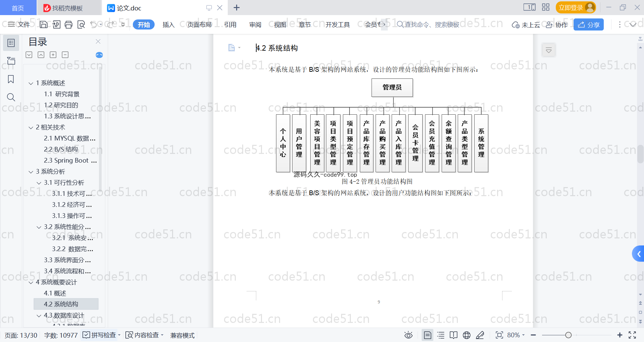The height and width of the screenshot is (342, 644).
Task: Select the 插入 ribbon tab
Action: pos(168,24)
